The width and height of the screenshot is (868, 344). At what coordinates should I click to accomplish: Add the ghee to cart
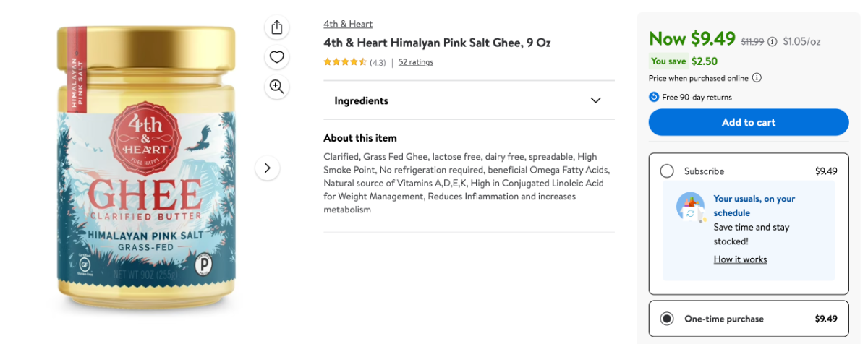pyautogui.click(x=749, y=122)
